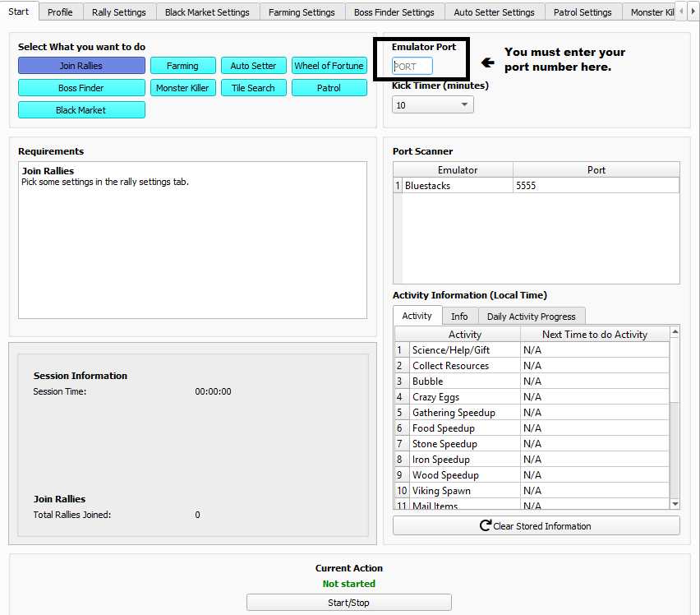
Task: Switch to the Activity sub-tab
Action: pyautogui.click(x=417, y=316)
